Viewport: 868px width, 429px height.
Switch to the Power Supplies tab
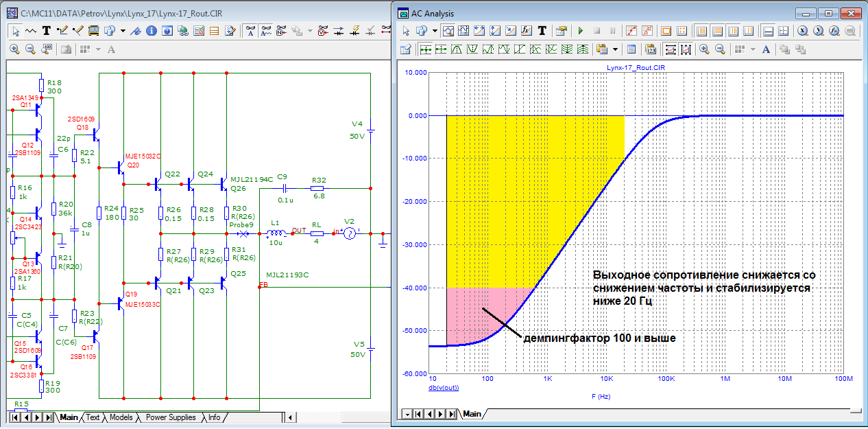(171, 417)
